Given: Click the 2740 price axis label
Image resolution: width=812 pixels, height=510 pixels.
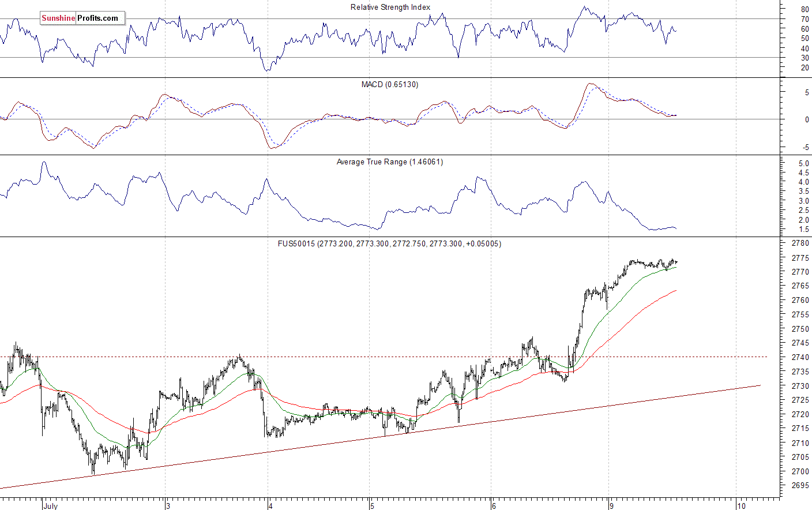Looking at the screenshot, I should tap(800, 358).
